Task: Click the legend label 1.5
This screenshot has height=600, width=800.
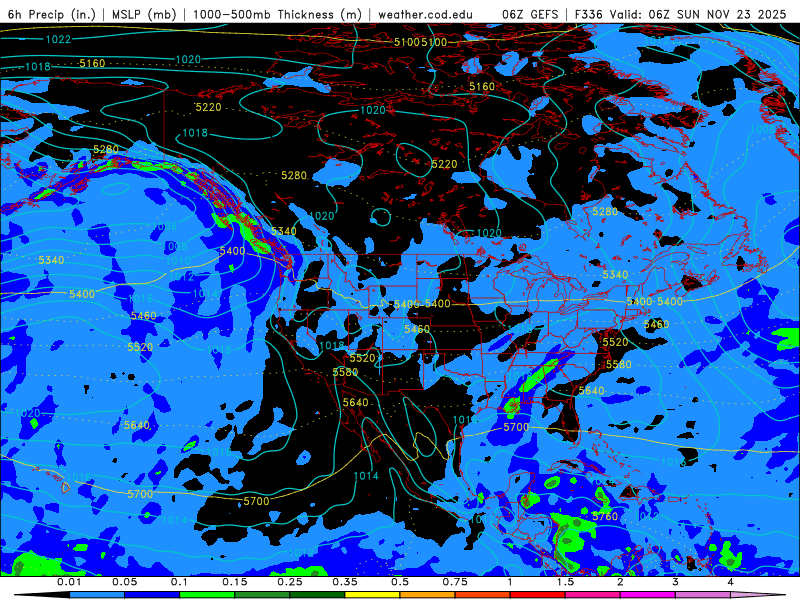Action: click(x=565, y=582)
